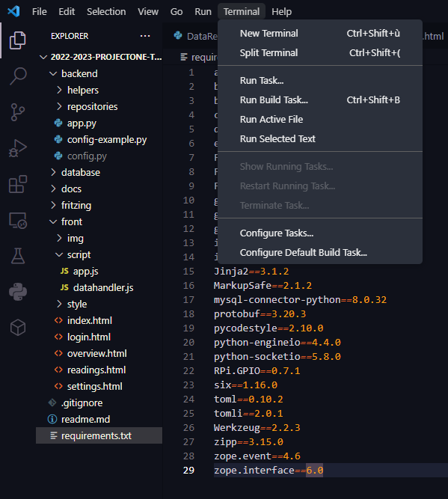448x499 pixels.
Task: Choose New Terminal from menu
Action: click(320, 33)
